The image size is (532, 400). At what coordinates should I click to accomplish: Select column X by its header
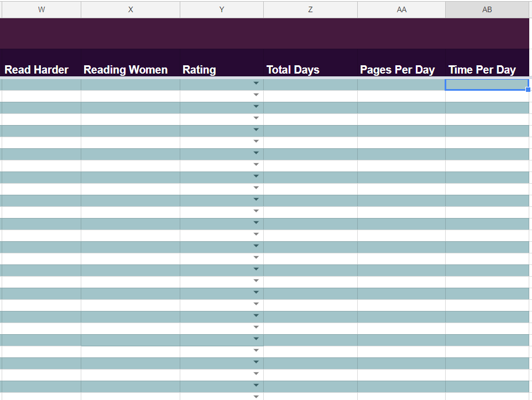point(131,9)
